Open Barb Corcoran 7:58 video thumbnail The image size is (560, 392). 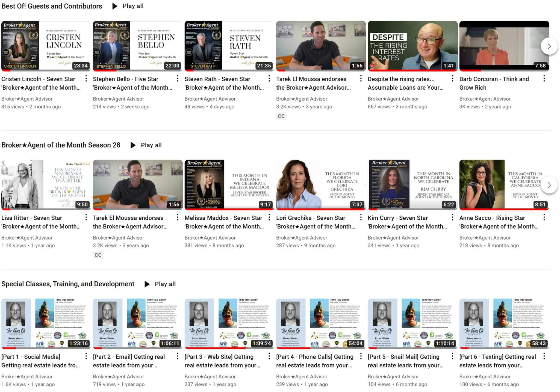coord(504,46)
